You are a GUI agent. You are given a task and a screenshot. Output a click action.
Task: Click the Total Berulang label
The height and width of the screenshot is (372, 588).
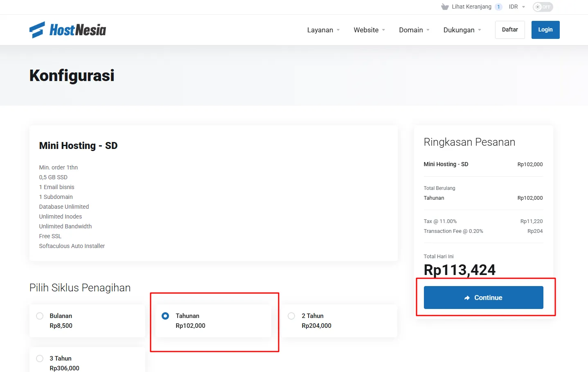pyautogui.click(x=439, y=188)
